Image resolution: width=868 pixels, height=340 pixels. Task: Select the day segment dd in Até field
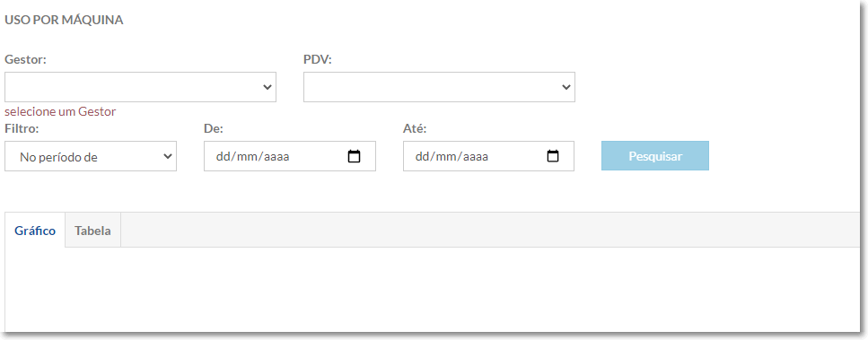[x=421, y=157]
